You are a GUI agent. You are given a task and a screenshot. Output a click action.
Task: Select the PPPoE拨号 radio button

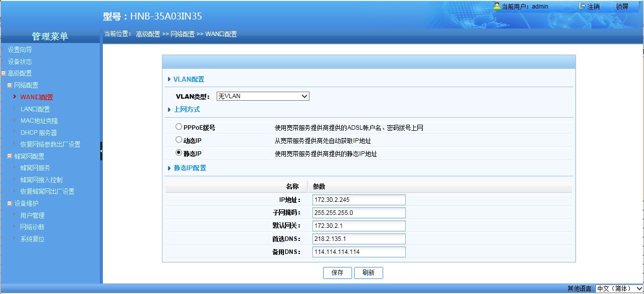pyautogui.click(x=179, y=127)
